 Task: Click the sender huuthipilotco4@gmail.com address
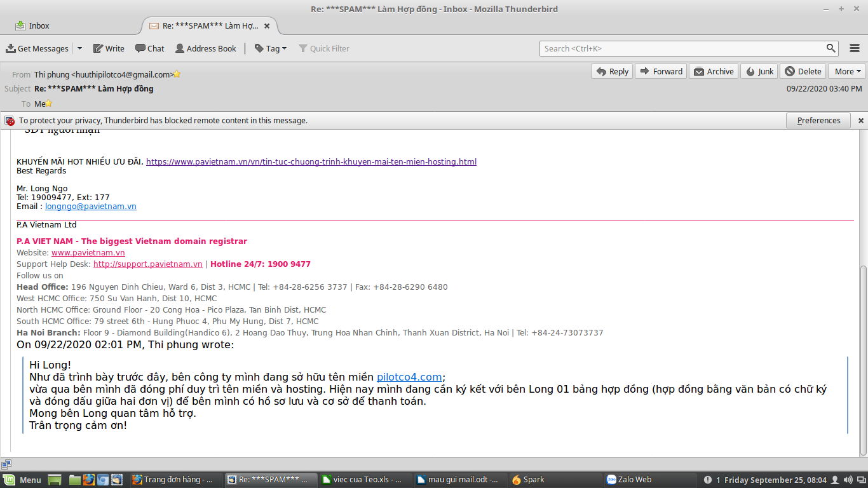point(122,74)
